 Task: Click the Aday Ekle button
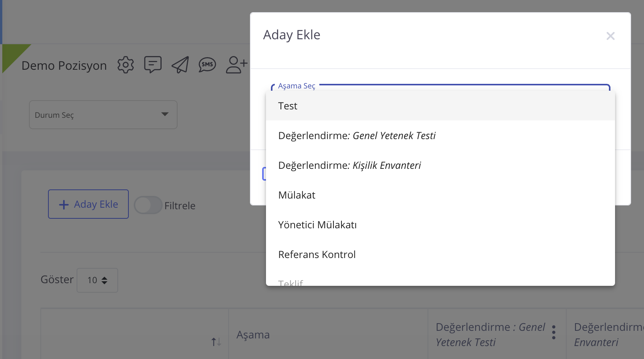coord(88,204)
